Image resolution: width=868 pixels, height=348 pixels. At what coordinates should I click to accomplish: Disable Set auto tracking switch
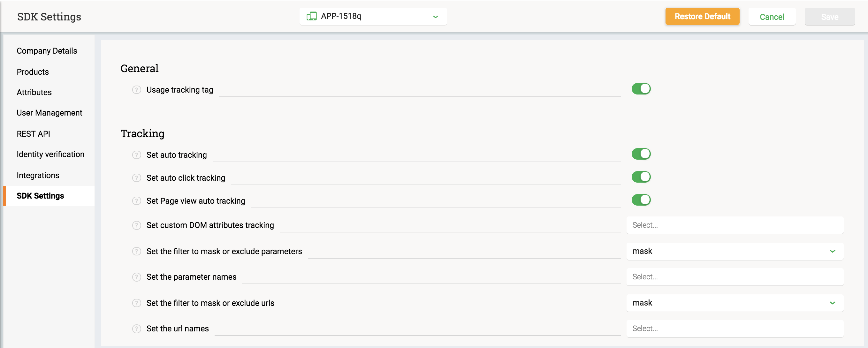point(641,154)
